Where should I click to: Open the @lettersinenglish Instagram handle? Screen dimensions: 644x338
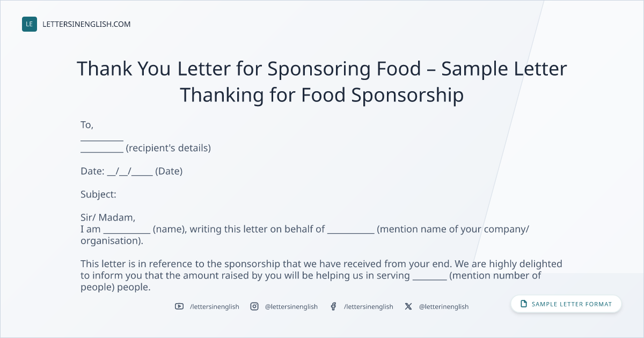(291, 306)
